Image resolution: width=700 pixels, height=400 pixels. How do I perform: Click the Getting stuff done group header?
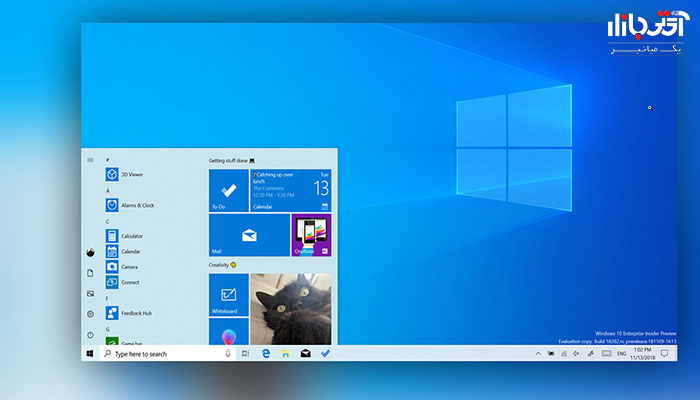click(x=232, y=160)
